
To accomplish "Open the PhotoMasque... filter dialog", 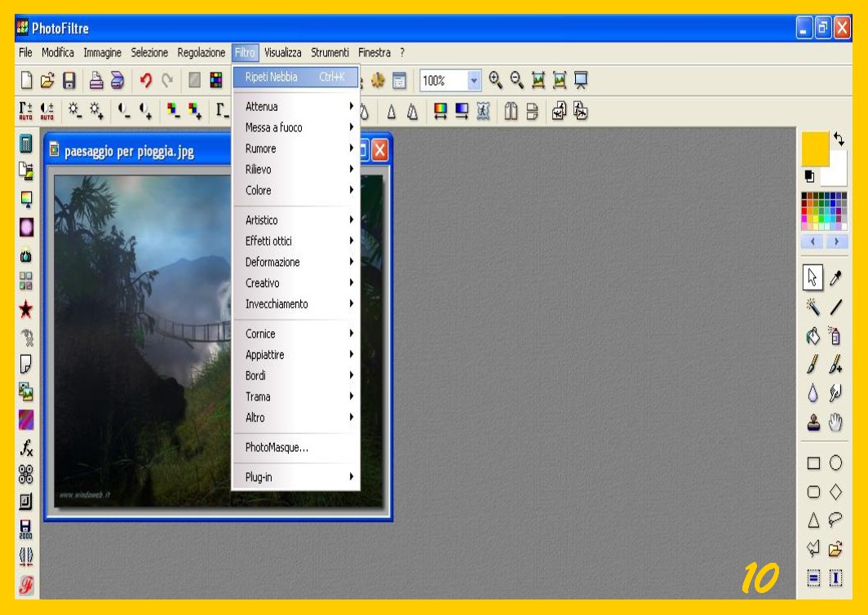I will point(277,448).
